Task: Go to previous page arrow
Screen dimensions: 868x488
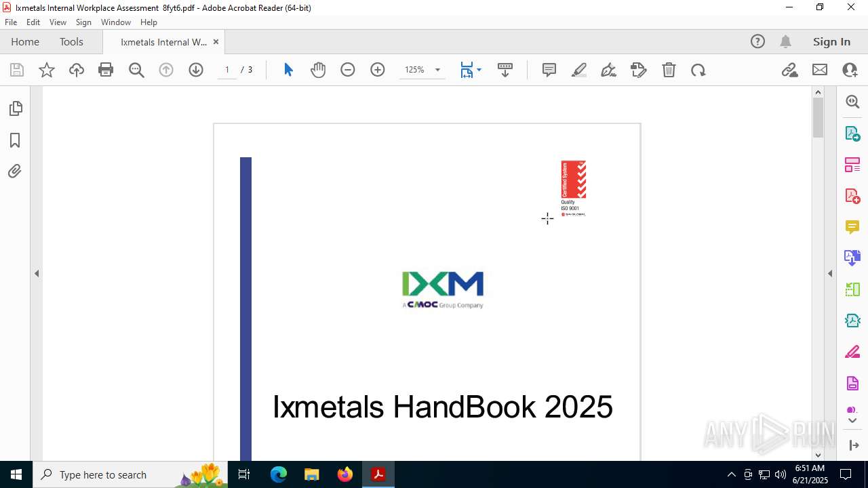Action: click(x=166, y=70)
